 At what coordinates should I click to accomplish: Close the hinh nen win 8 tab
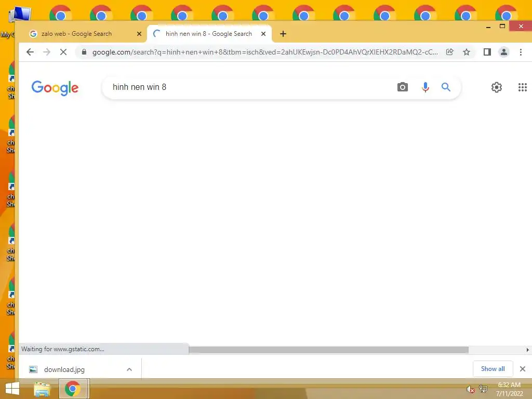263,34
